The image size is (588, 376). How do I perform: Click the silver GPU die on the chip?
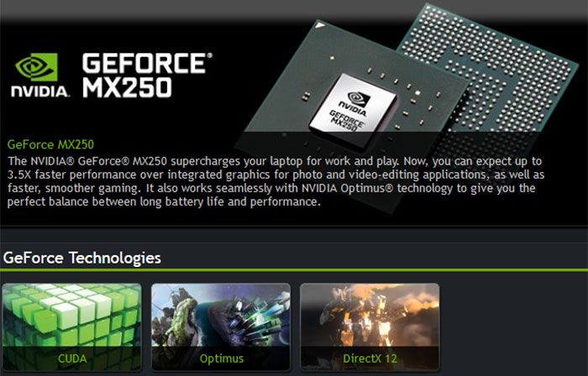[353, 107]
